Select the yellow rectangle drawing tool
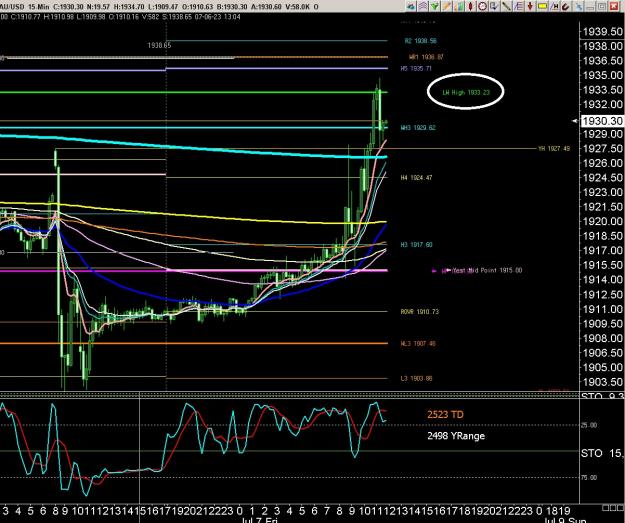This screenshot has width=625, height=523. click(542, 6)
